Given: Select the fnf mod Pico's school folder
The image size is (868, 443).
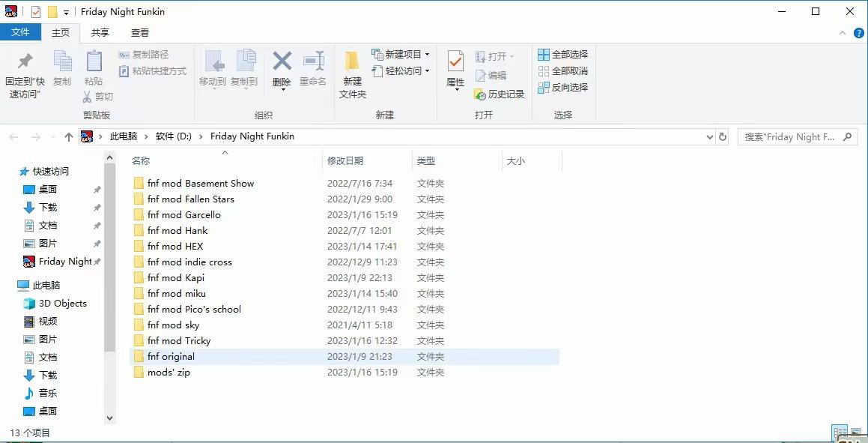Looking at the screenshot, I should click(x=345, y=309).
